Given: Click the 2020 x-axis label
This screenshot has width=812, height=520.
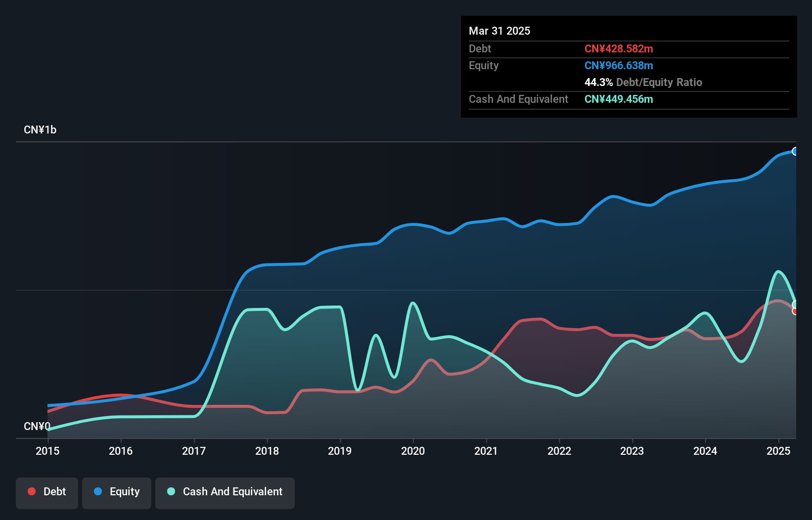Looking at the screenshot, I should 413,451.
